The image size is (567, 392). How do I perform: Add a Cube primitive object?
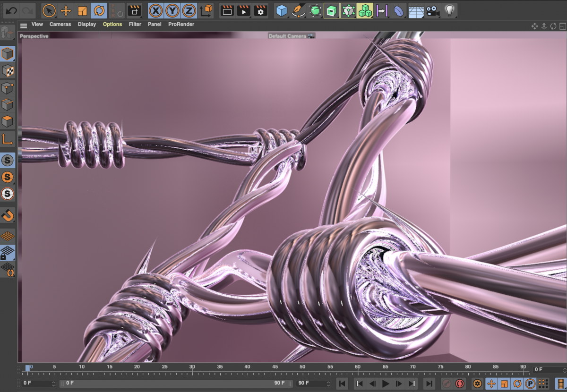click(x=282, y=10)
